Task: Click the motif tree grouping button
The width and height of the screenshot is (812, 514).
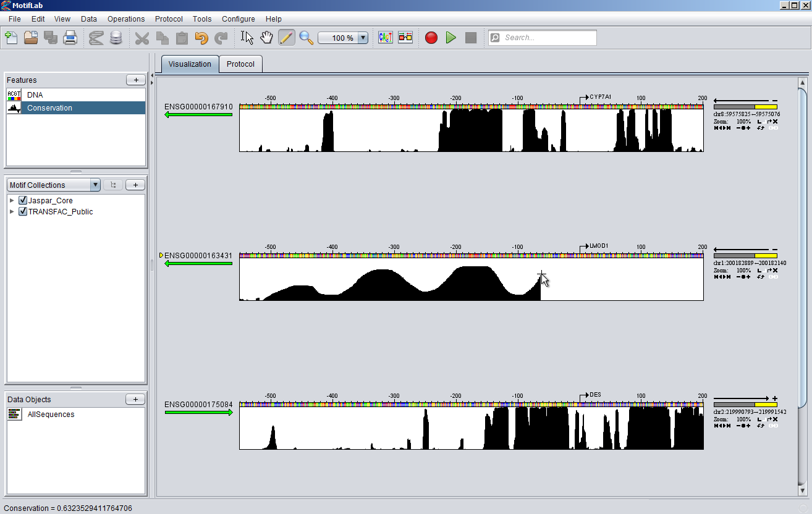Action: pyautogui.click(x=113, y=185)
